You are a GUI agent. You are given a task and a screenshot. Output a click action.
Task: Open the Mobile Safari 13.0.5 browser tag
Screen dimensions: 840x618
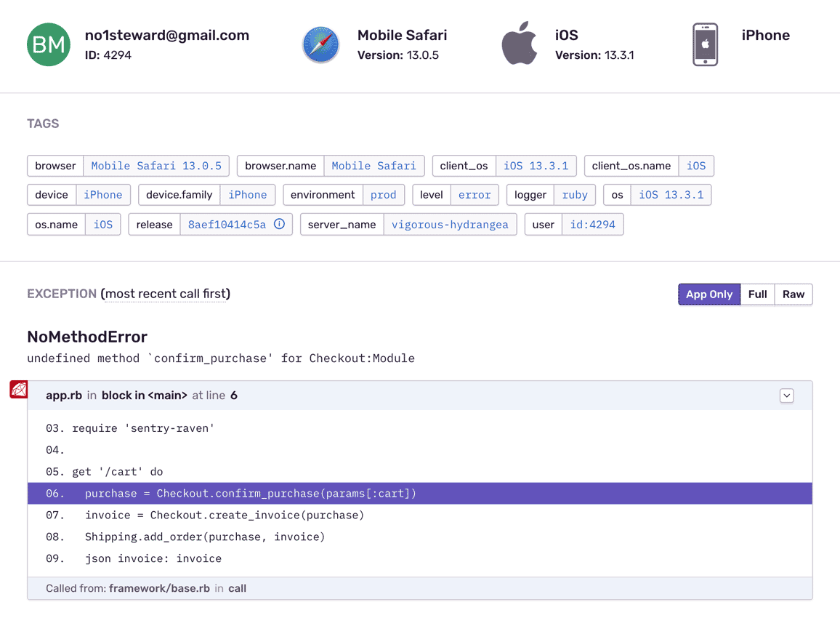[x=156, y=166]
